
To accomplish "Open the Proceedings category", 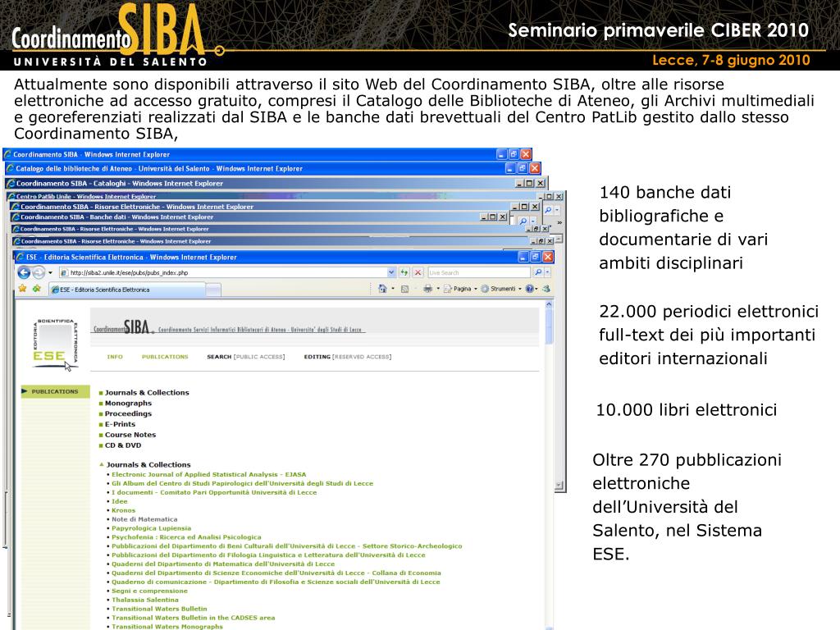I will (128, 413).
